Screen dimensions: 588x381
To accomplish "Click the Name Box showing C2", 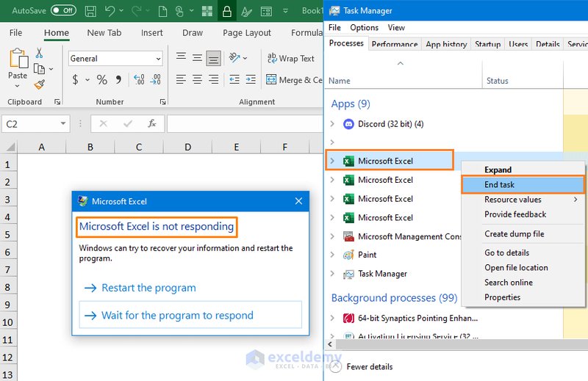I will [x=29, y=124].
